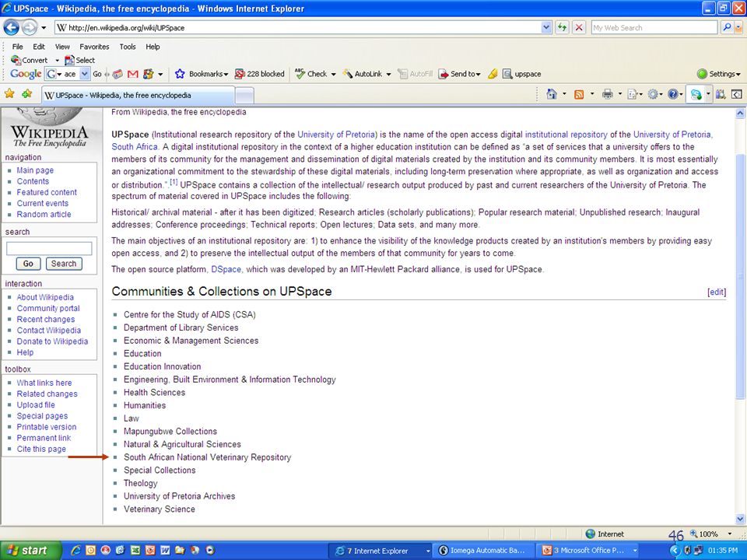Click the Internet Explorer quick launch icon
This screenshot has height=560, width=747.
click(75, 550)
